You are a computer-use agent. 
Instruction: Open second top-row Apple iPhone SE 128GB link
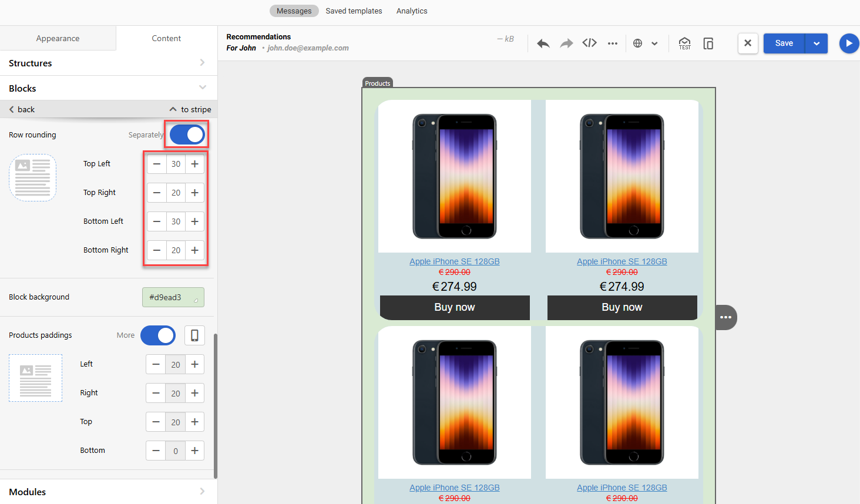622,261
